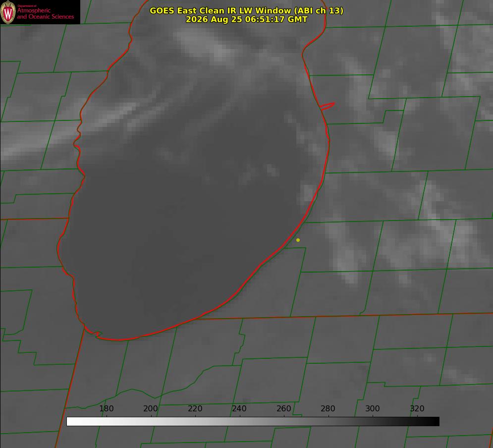This screenshot has height=448, width=493.
Task: Click the 280 tick label on colorbar
Action: (x=328, y=408)
